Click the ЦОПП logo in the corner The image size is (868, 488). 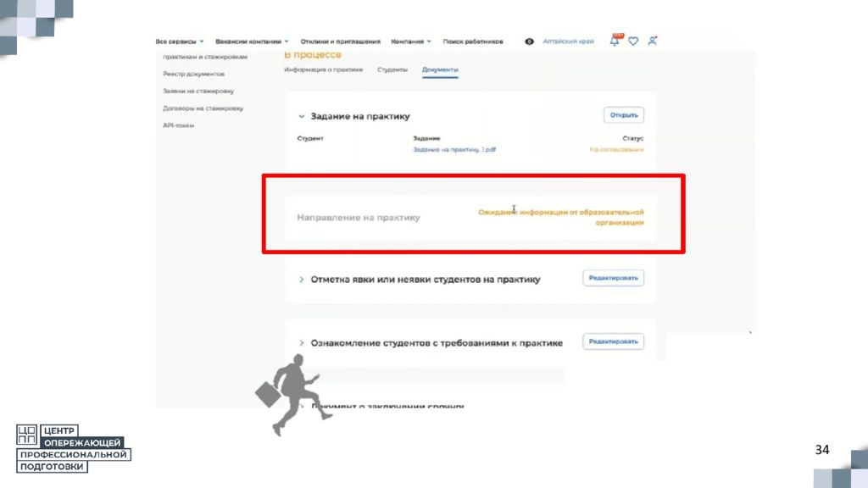[x=73, y=448]
